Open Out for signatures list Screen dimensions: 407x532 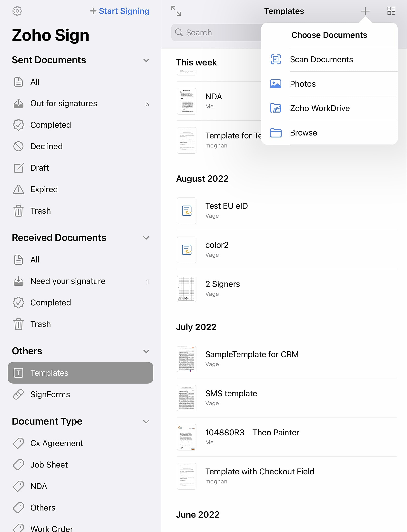[64, 104]
